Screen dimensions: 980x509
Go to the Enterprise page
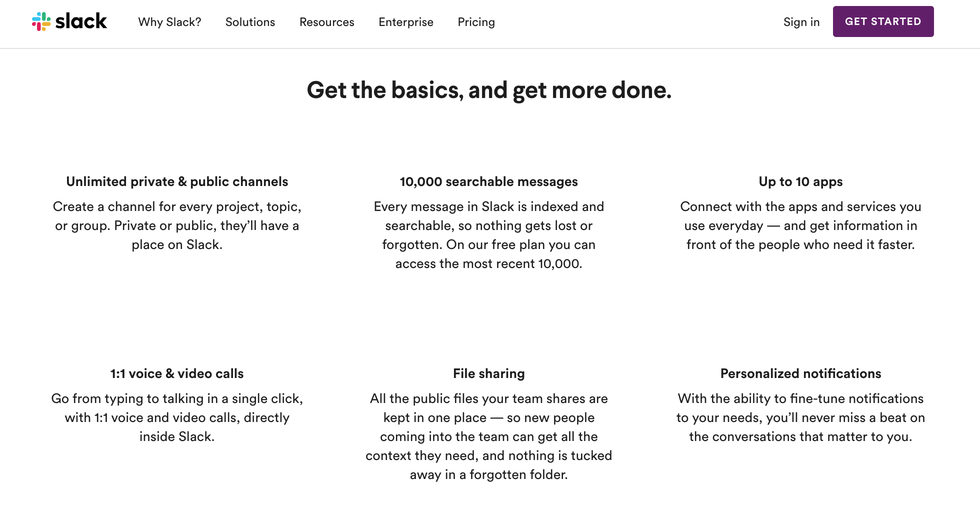pos(405,22)
